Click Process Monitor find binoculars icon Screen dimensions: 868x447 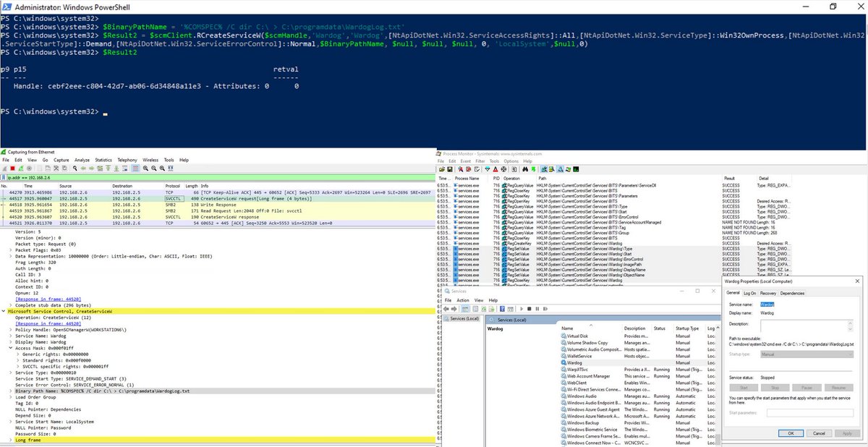(x=525, y=169)
